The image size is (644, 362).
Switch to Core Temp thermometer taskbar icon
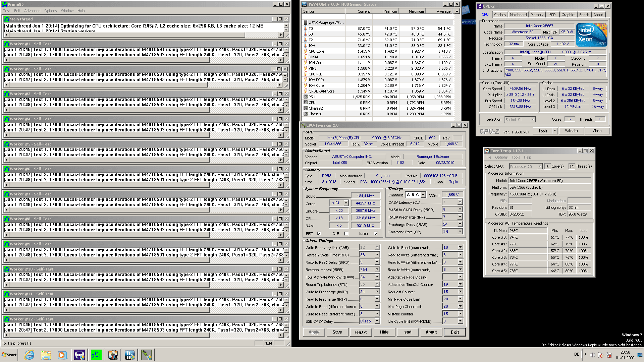(x=113, y=355)
